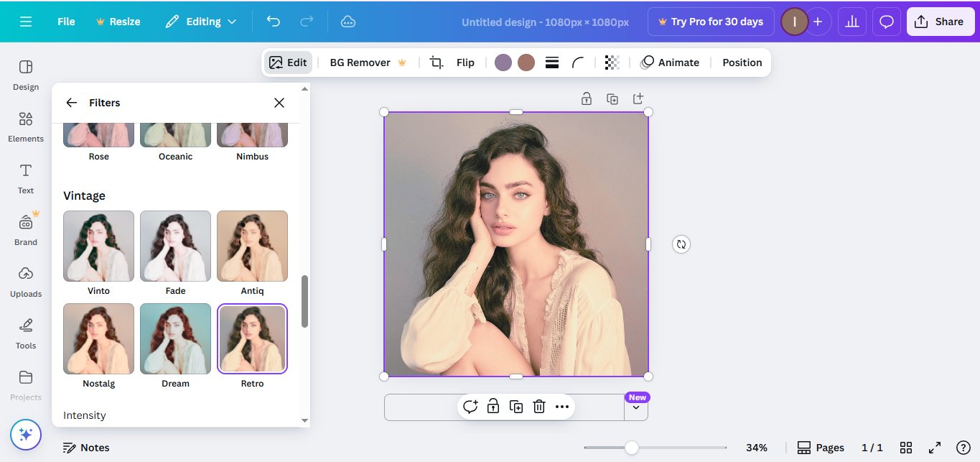Open the main hamburger menu
The image size is (980, 462).
(x=27, y=22)
